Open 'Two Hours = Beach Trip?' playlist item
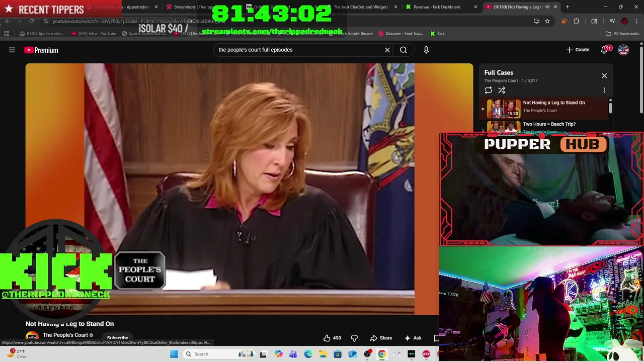The width and height of the screenshot is (644, 362). tap(549, 124)
